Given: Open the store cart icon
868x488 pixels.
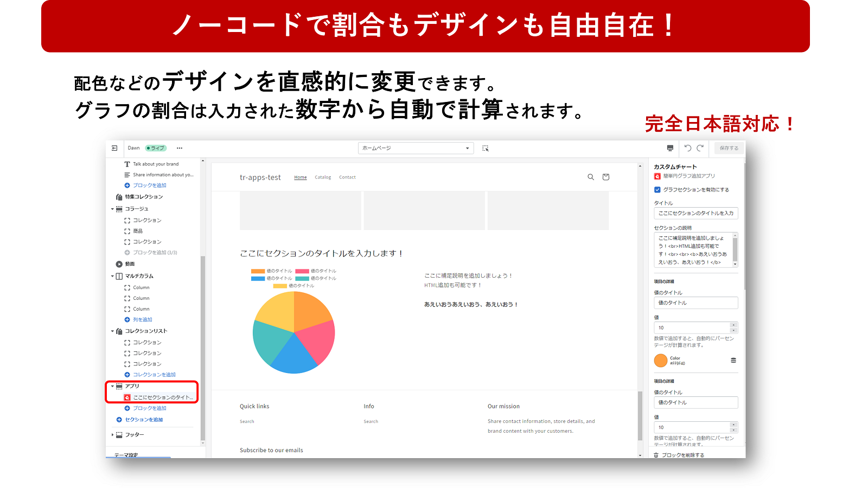Looking at the screenshot, I should [606, 177].
